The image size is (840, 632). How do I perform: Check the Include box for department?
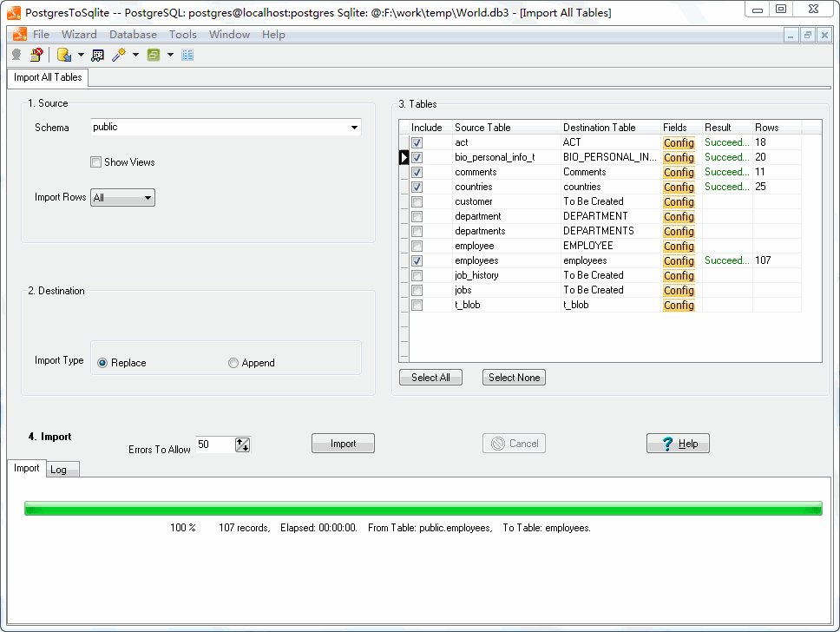pos(417,216)
